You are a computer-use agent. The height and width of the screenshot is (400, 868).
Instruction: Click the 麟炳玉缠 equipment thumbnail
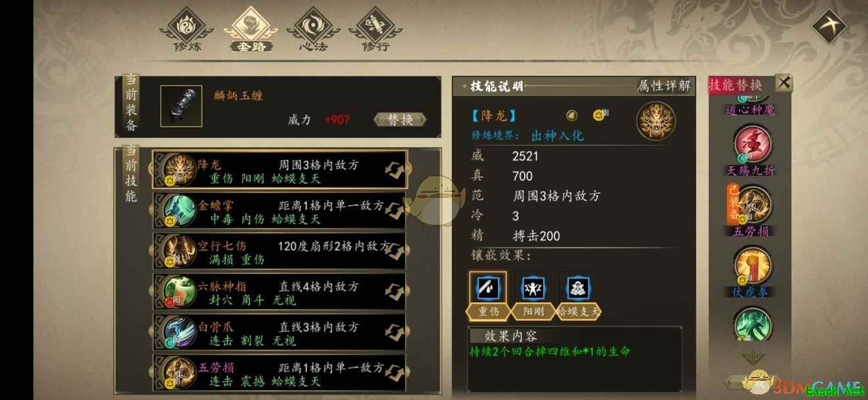(181, 106)
